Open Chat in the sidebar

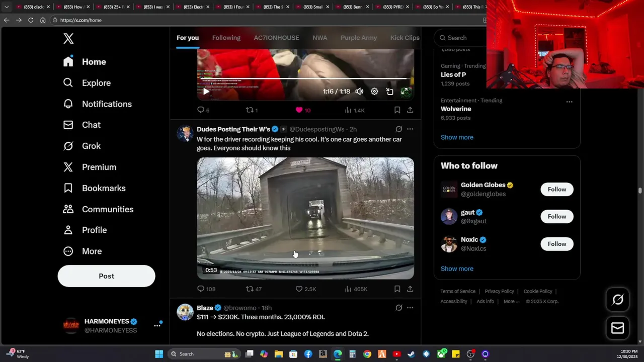pos(82,125)
